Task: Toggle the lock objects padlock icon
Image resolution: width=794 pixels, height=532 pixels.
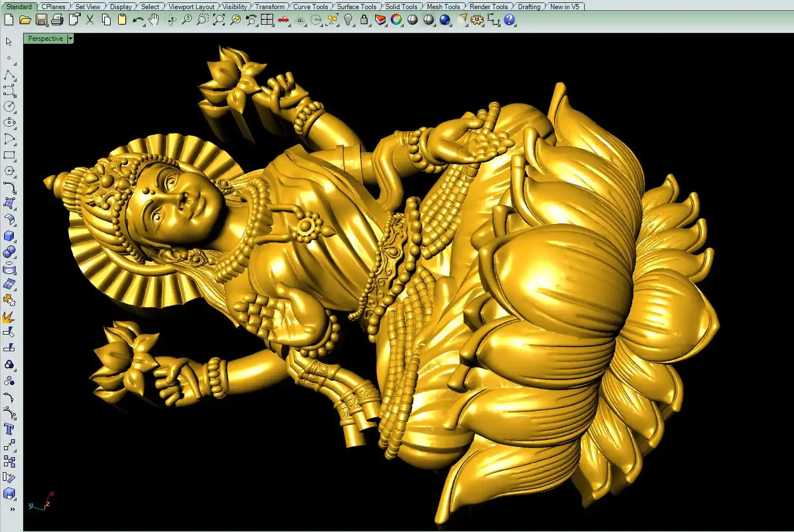Action: pyautogui.click(x=364, y=20)
